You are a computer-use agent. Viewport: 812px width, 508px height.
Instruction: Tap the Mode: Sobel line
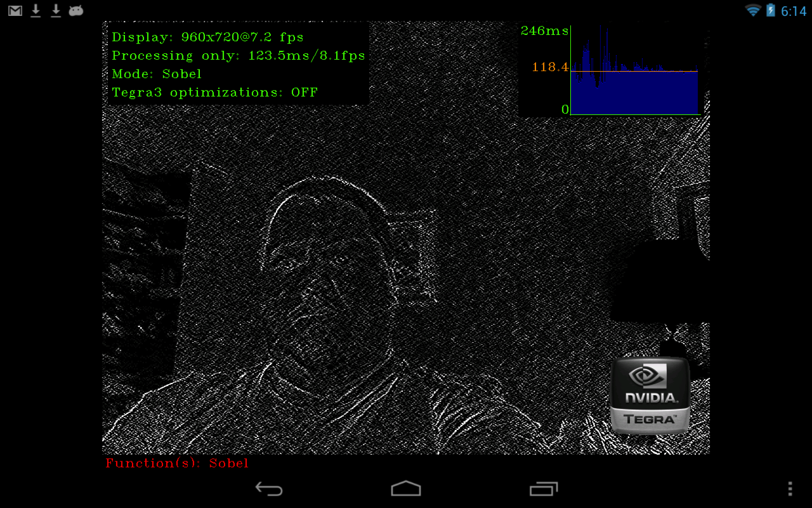click(157, 74)
